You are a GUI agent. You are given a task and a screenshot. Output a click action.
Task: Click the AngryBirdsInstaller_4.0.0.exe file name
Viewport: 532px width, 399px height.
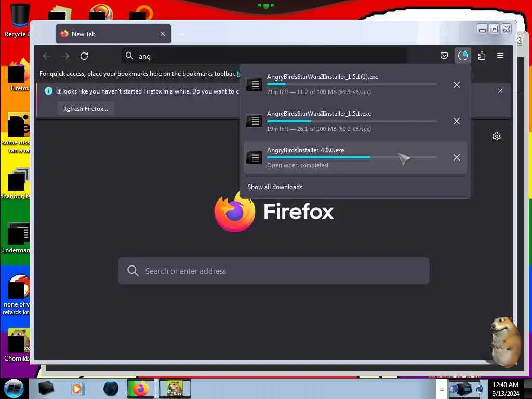click(305, 150)
